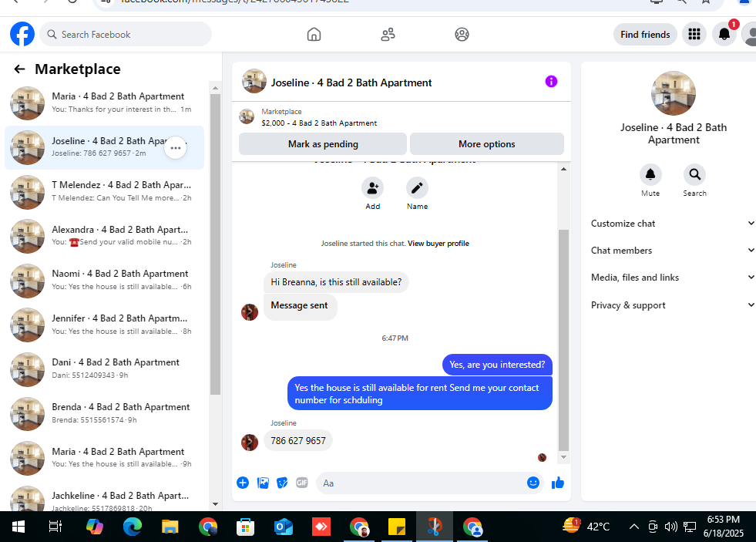Open the purple conversation information icon
Screen dimensions: 756x542
click(x=551, y=82)
